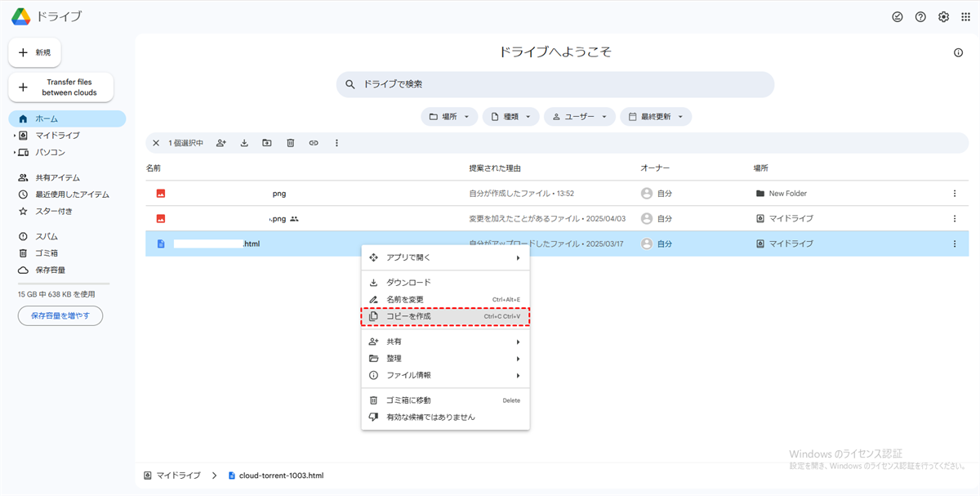
Task: Open the help question mark icon
Action: pyautogui.click(x=920, y=17)
